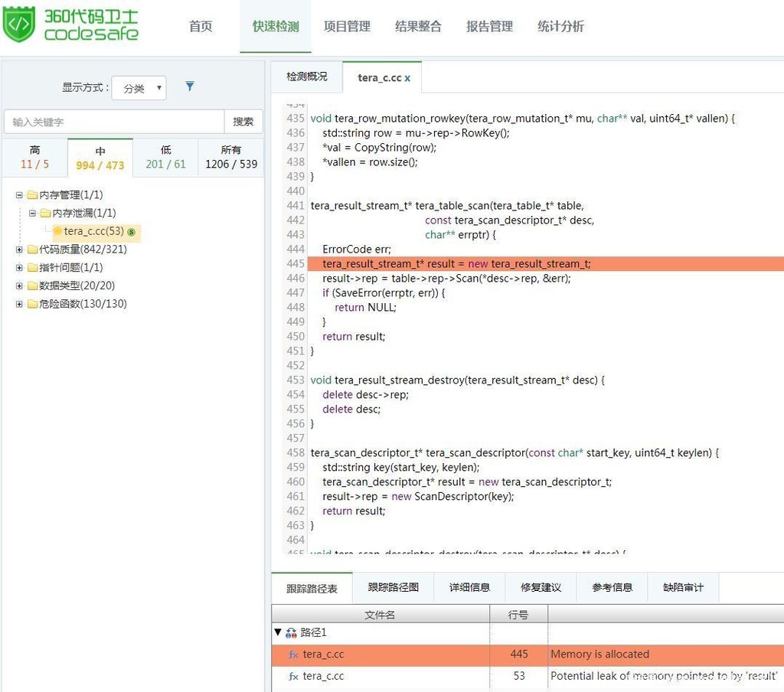Screen dimensions: 784x692
Task: Expand the 危险函数(130/130) category
Action: click(19, 304)
